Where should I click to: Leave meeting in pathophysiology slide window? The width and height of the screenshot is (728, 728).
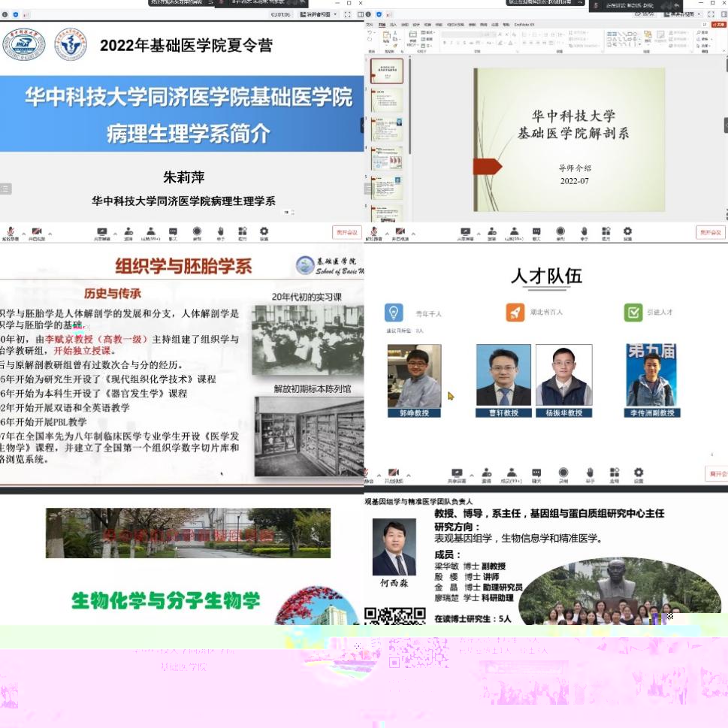347,232
